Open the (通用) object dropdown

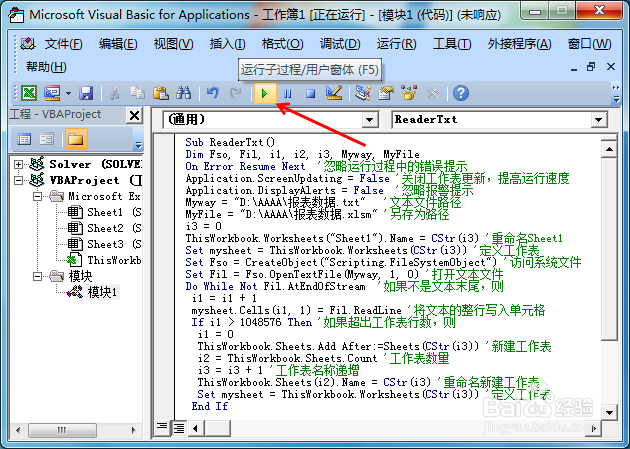[x=369, y=120]
